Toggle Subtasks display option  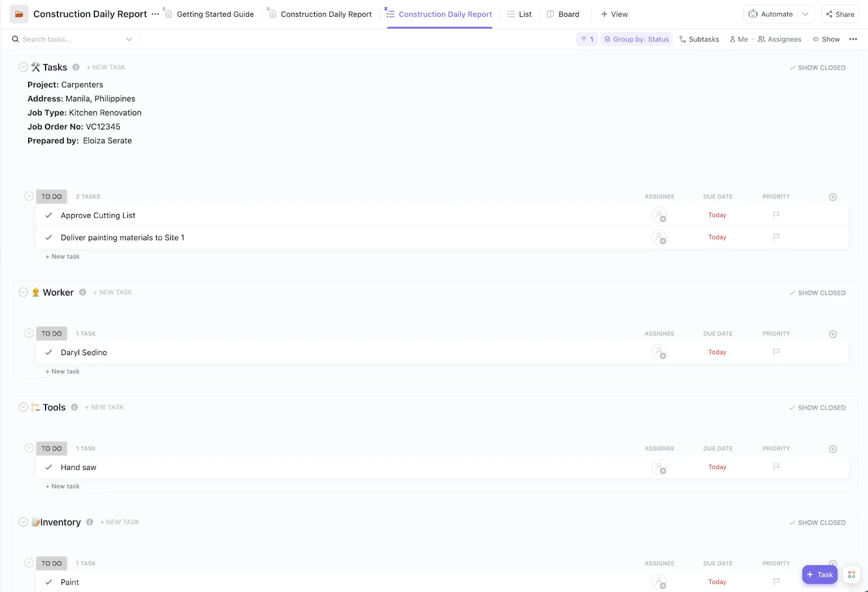tap(699, 39)
